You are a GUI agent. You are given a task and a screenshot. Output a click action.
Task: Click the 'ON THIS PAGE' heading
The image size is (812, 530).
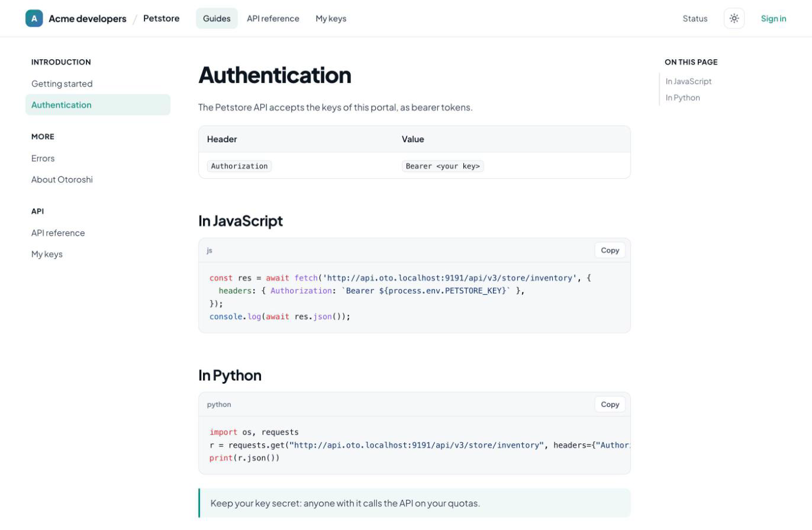click(x=691, y=62)
